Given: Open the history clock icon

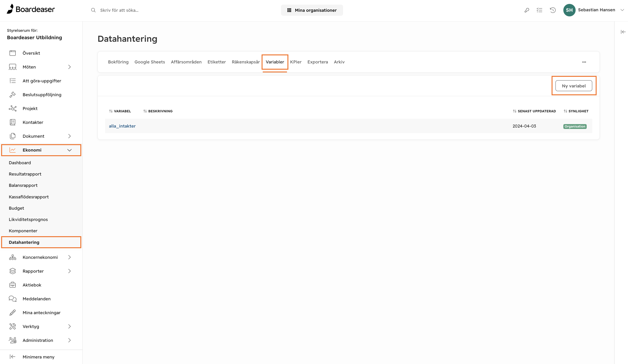Looking at the screenshot, I should [x=553, y=10].
